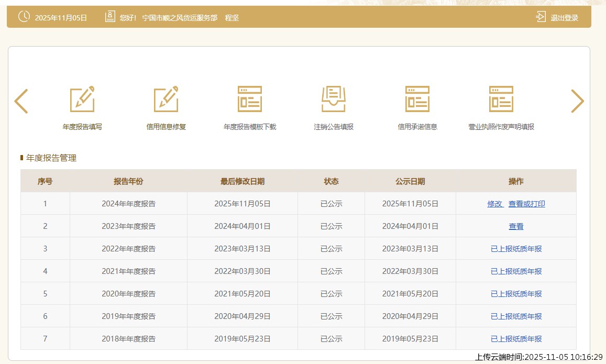Click the user profile icon by 您好
This screenshot has width=606, height=364.
[x=110, y=17]
